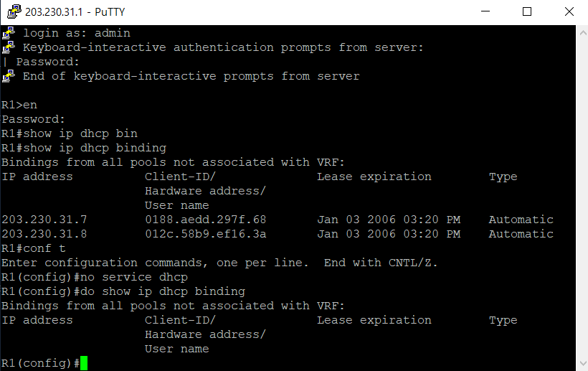Click the vertical scrollbar track

tap(582, 197)
